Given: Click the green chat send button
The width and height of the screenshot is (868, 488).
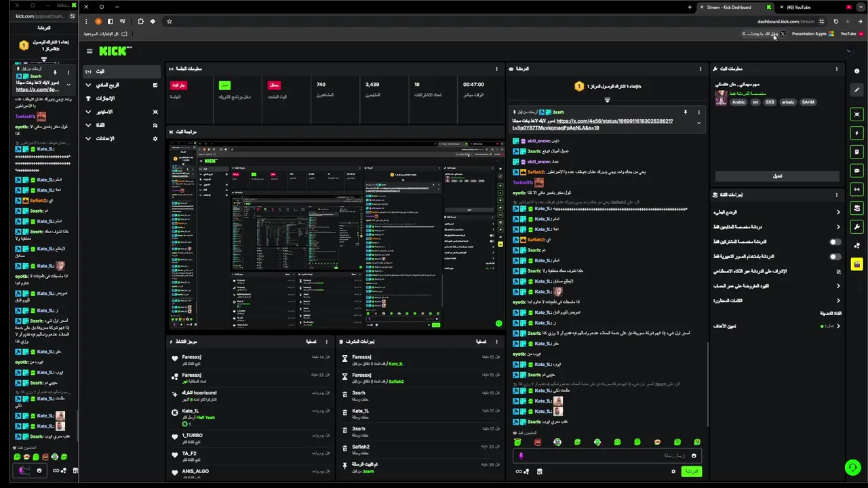Looking at the screenshot, I should pos(691,471).
